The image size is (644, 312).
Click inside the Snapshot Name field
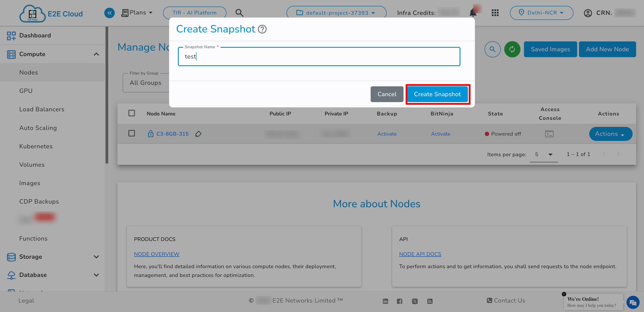pos(319,57)
